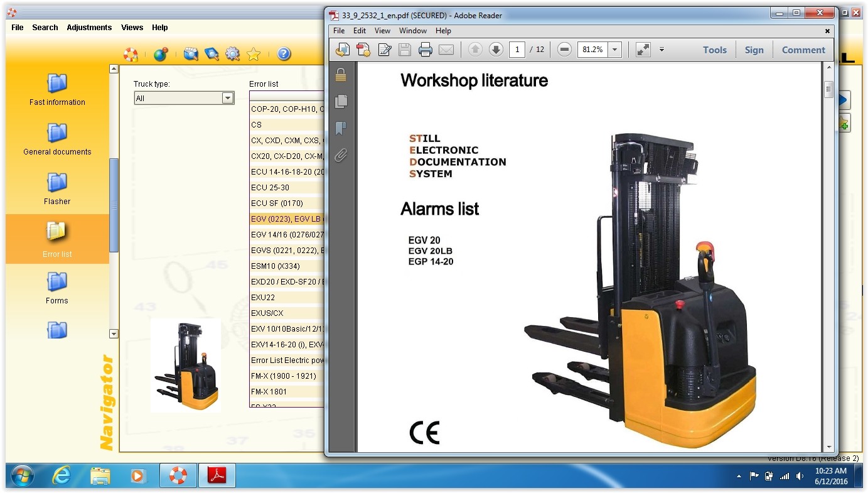Image resolution: width=868 pixels, height=493 pixels.
Task: Click the globe icon in Navigator toolbar
Action: click(161, 55)
